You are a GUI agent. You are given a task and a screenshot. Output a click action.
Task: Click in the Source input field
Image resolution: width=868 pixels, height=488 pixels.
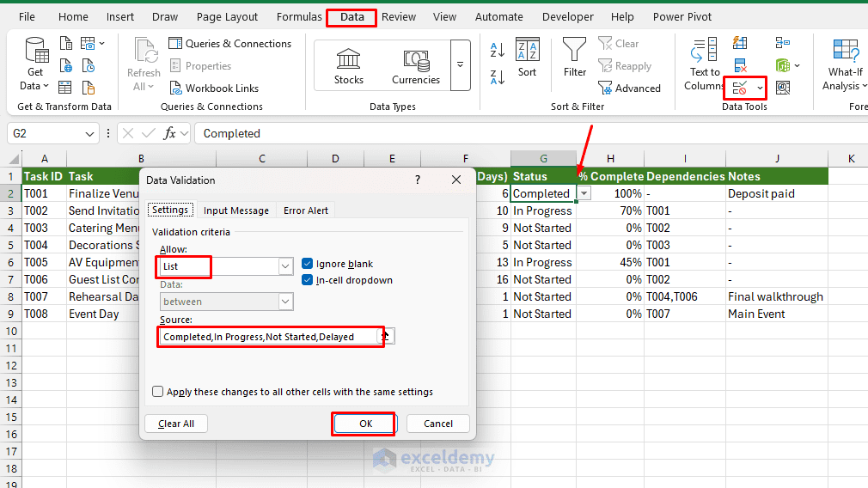269,337
